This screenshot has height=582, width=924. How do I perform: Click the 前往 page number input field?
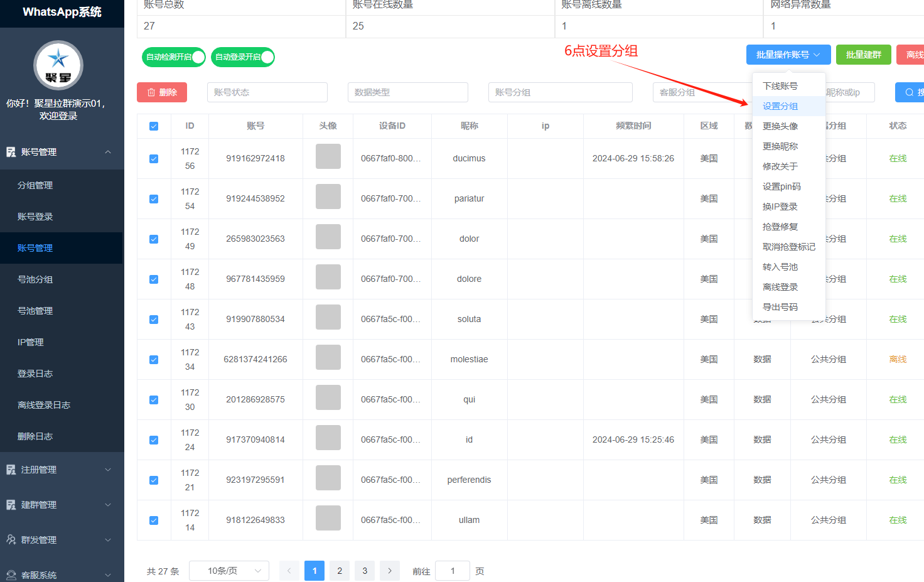coord(453,571)
